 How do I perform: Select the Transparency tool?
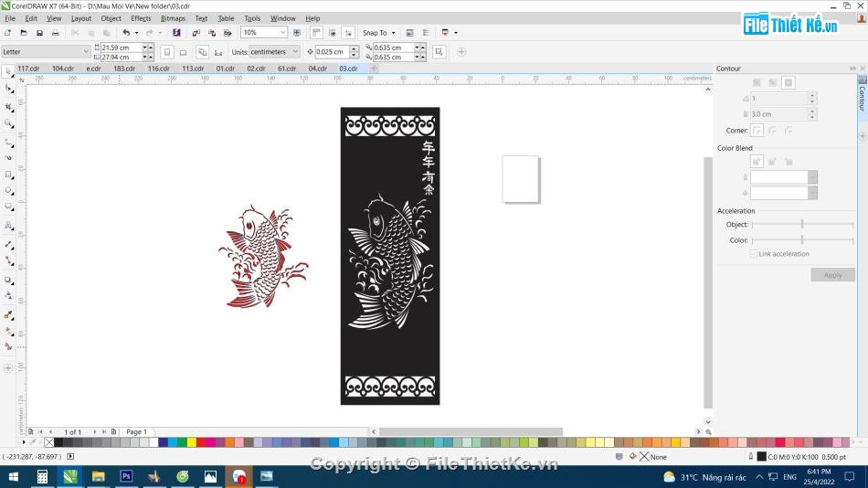coord(8,296)
